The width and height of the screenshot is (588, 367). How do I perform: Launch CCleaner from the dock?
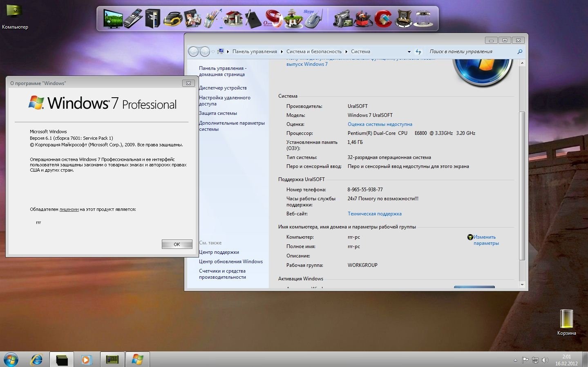pyautogui.click(x=383, y=19)
